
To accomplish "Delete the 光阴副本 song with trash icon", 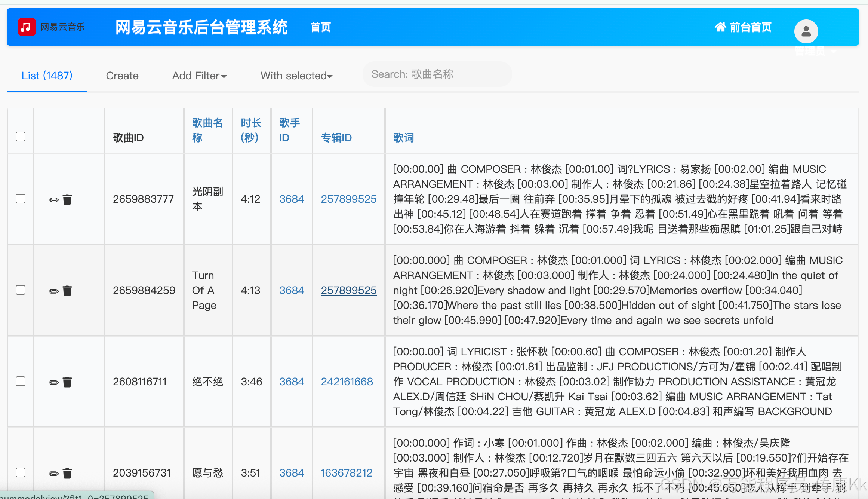I will [x=67, y=200].
